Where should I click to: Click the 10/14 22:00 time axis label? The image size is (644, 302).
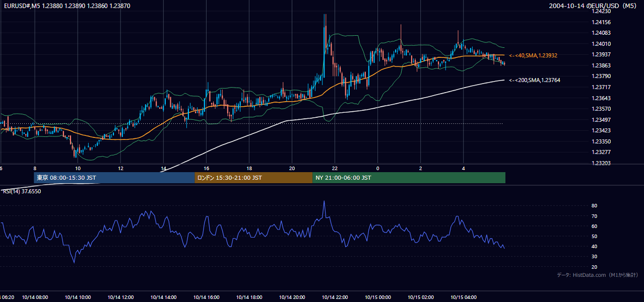pyautogui.click(x=335, y=297)
